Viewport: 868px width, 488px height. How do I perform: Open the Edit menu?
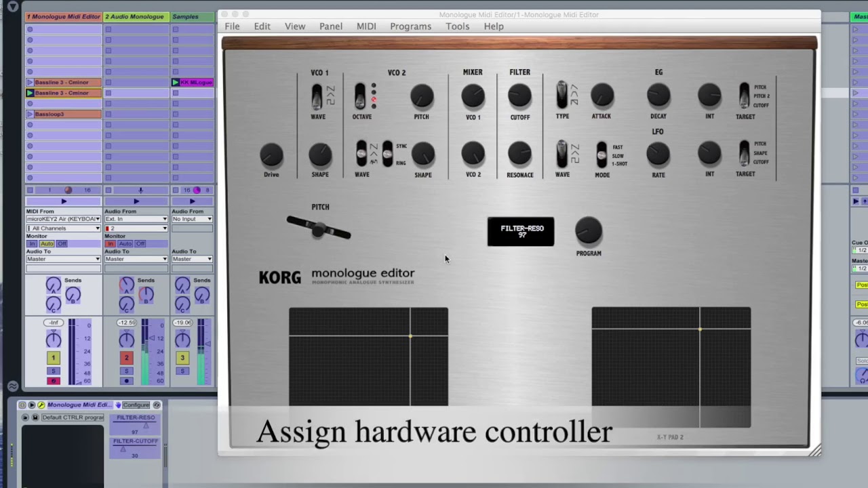(262, 26)
